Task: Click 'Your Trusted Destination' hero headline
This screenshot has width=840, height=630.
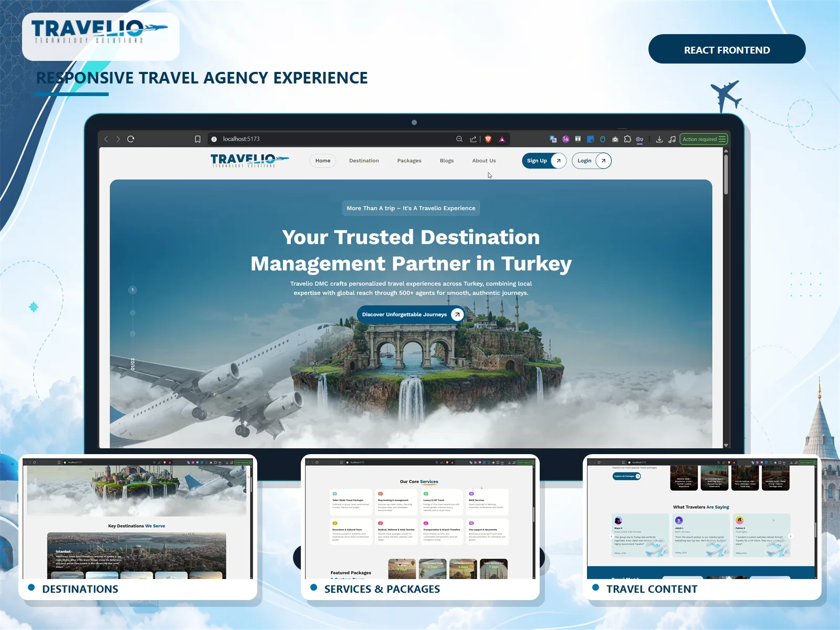Action: coord(411,237)
